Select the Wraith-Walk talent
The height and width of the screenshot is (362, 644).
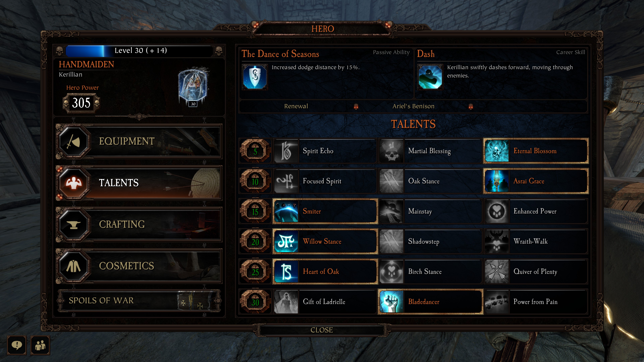coord(536,241)
